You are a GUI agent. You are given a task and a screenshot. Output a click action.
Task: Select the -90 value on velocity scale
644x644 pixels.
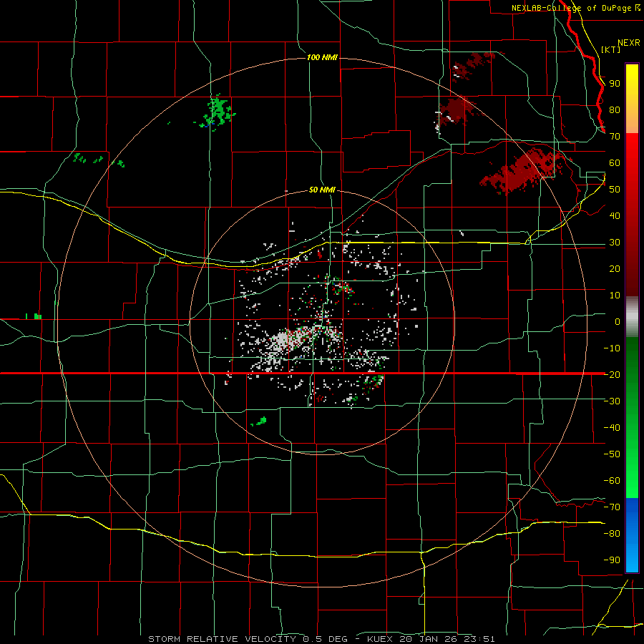pos(612,560)
